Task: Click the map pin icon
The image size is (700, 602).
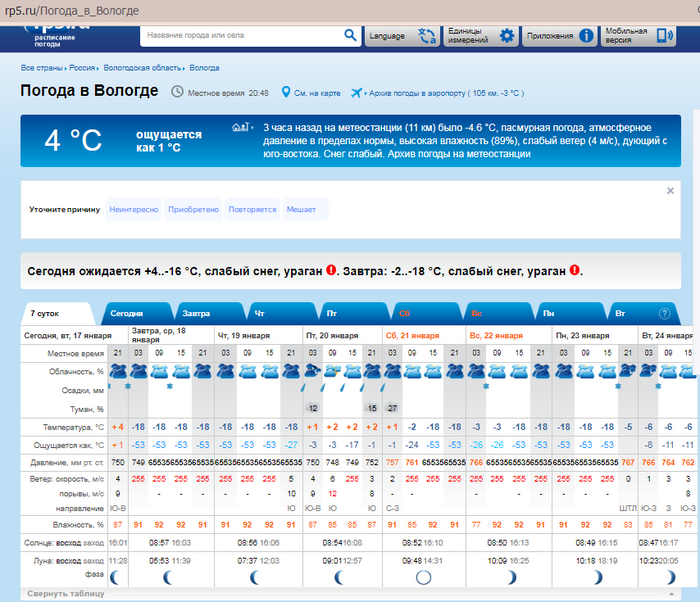Action: coord(286,92)
